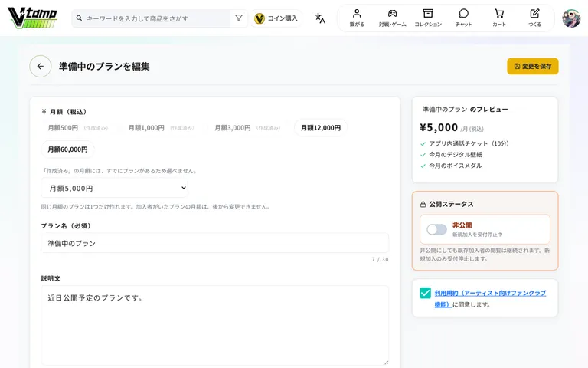Click the 今月のボイスメダル benefit
588x368 pixels.
tap(456, 166)
